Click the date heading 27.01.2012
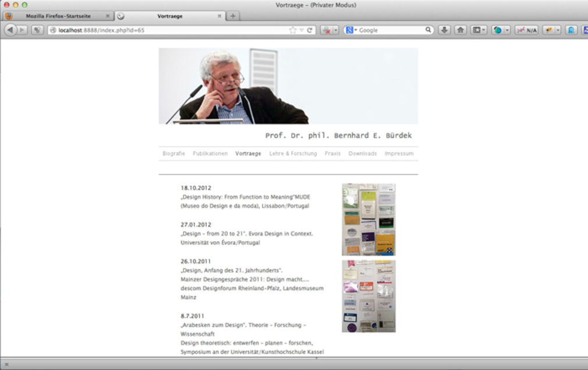 [x=196, y=224]
